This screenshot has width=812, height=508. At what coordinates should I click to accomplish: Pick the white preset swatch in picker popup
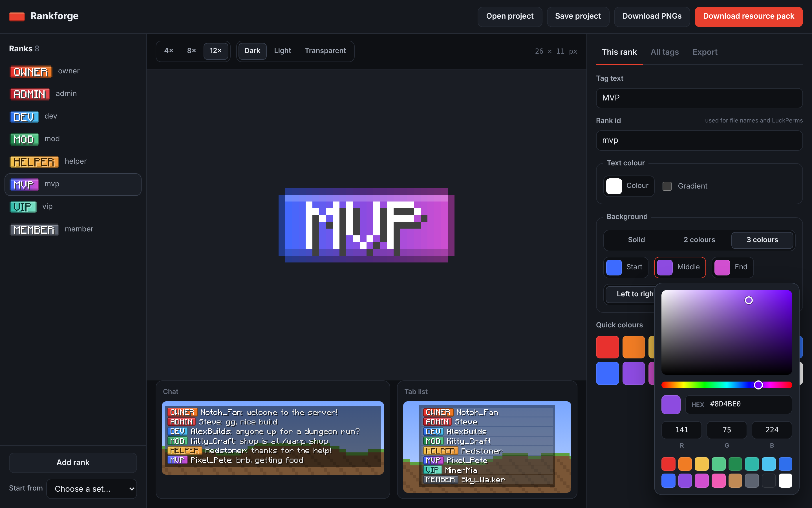[x=785, y=481]
